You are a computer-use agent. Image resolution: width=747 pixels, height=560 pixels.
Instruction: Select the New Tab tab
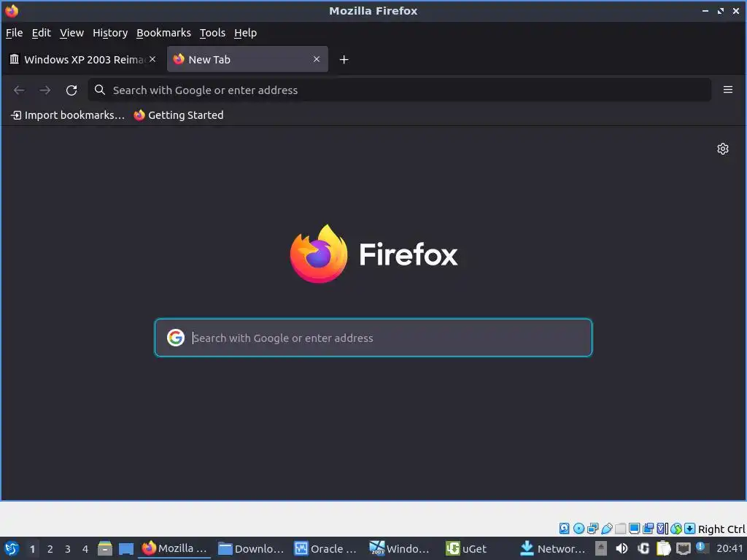pos(247,59)
